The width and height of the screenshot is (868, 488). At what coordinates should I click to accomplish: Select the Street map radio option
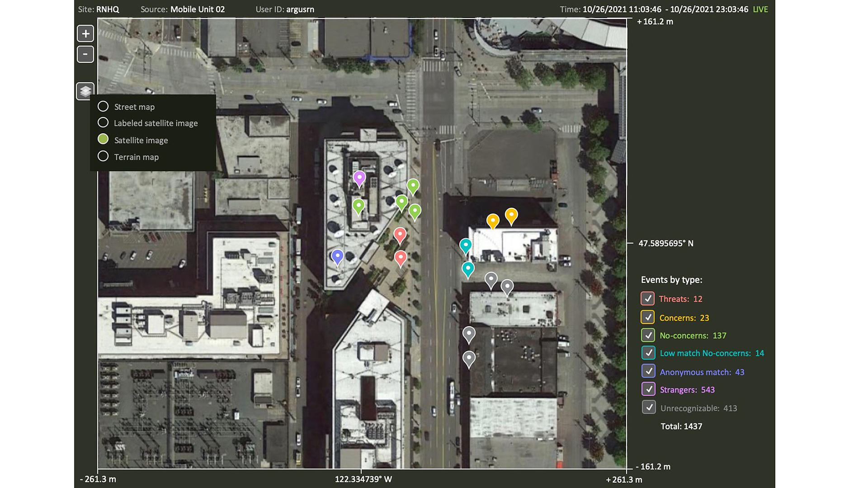(103, 106)
